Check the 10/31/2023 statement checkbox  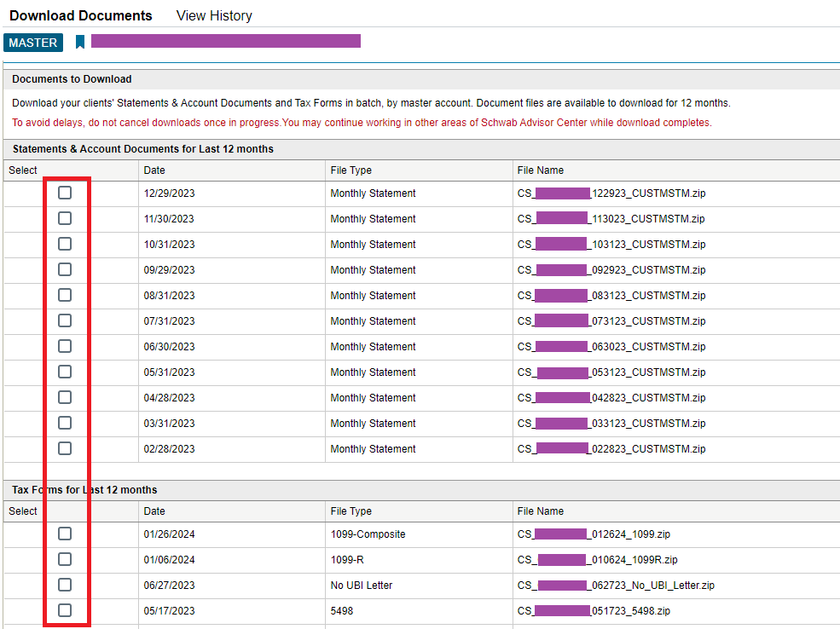pos(64,244)
